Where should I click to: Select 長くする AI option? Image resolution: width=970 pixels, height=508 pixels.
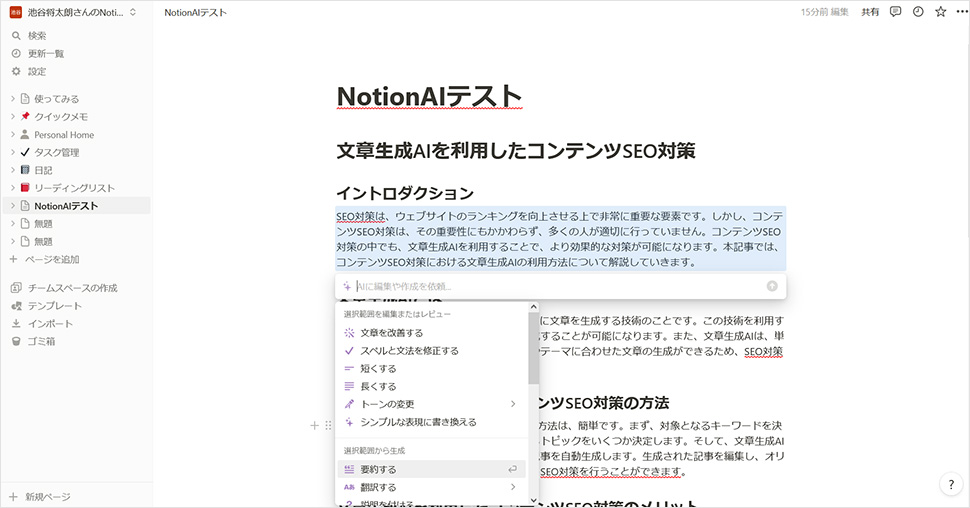click(432, 387)
